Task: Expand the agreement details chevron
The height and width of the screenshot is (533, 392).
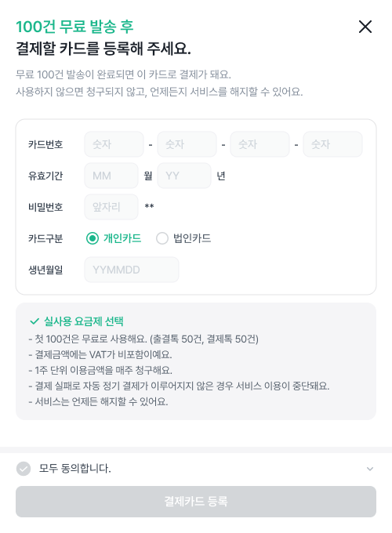Action: click(370, 469)
